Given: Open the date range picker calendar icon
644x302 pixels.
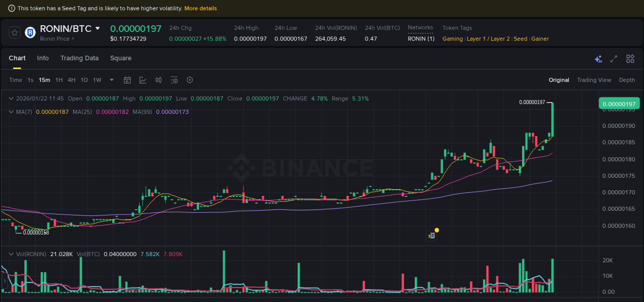Looking at the screenshot, I should (127, 80).
